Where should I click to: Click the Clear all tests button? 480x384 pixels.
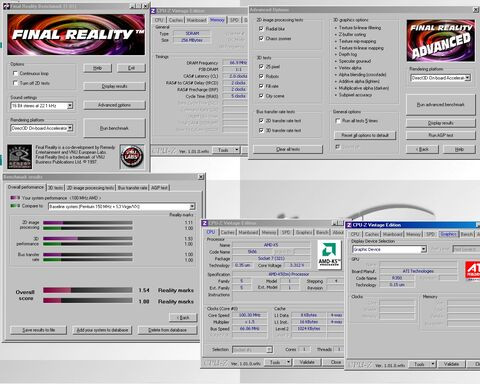pyautogui.click(x=288, y=149)
